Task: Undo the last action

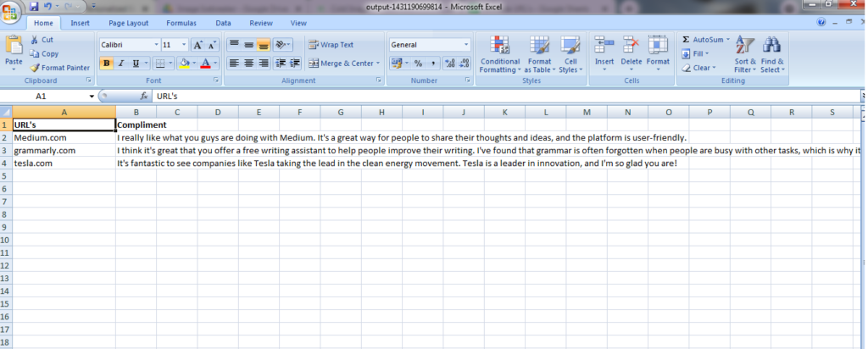Action: pos(47,7)
